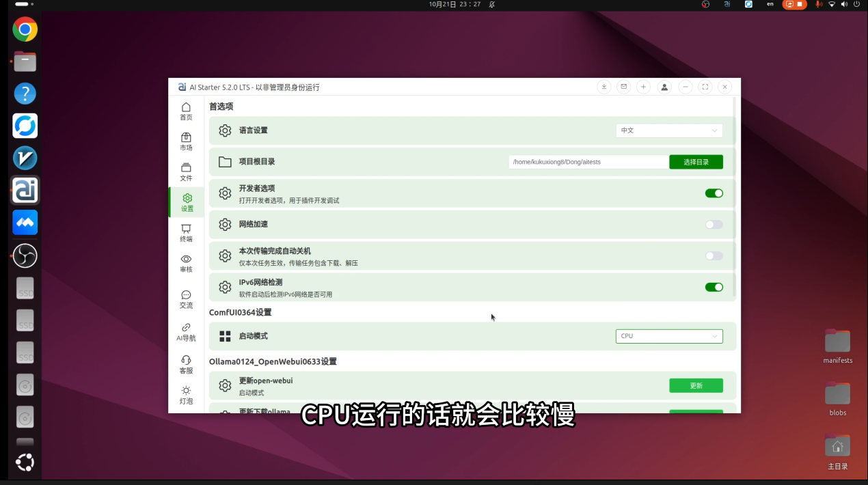The width and height of the screenshot is (868, 485).
Task: Show applications via the Ubuntu logo
Action: pyautogui.click(x=25, y=462)
